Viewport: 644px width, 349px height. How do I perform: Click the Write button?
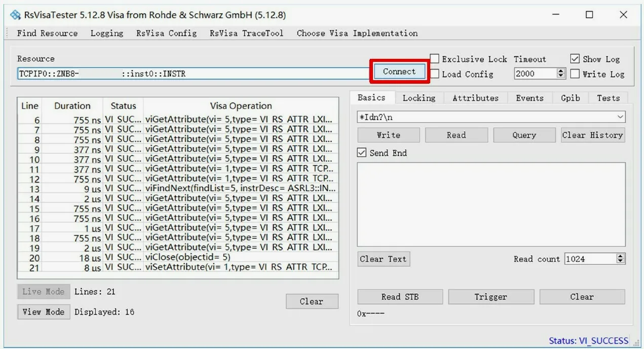click(389, 135)
